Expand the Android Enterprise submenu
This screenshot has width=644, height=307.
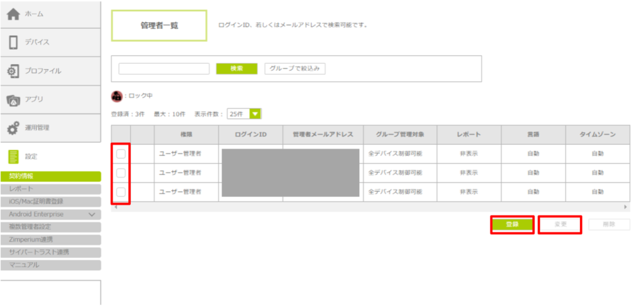point(92,215)
